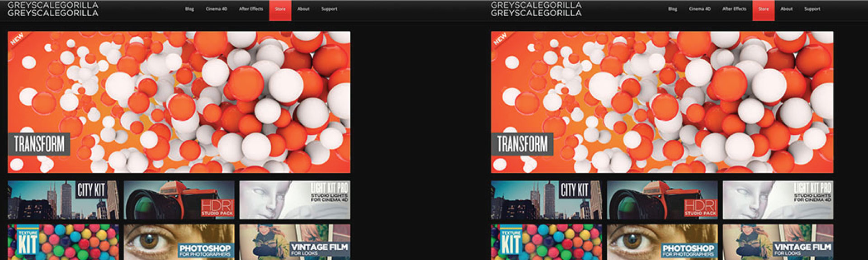The height and width of the screenshot is (260, 868).
Task: Open Cinema 4D in the left page's navigation
Action: 217,9
